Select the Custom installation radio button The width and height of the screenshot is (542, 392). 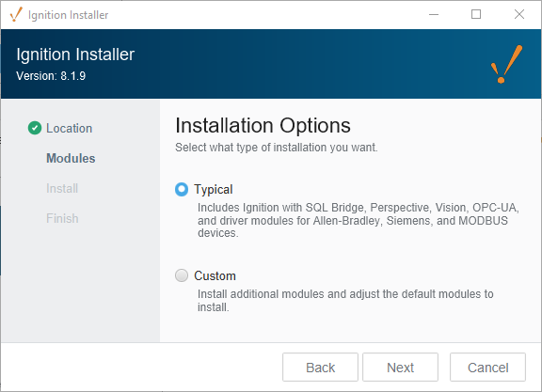coord(182,275)
